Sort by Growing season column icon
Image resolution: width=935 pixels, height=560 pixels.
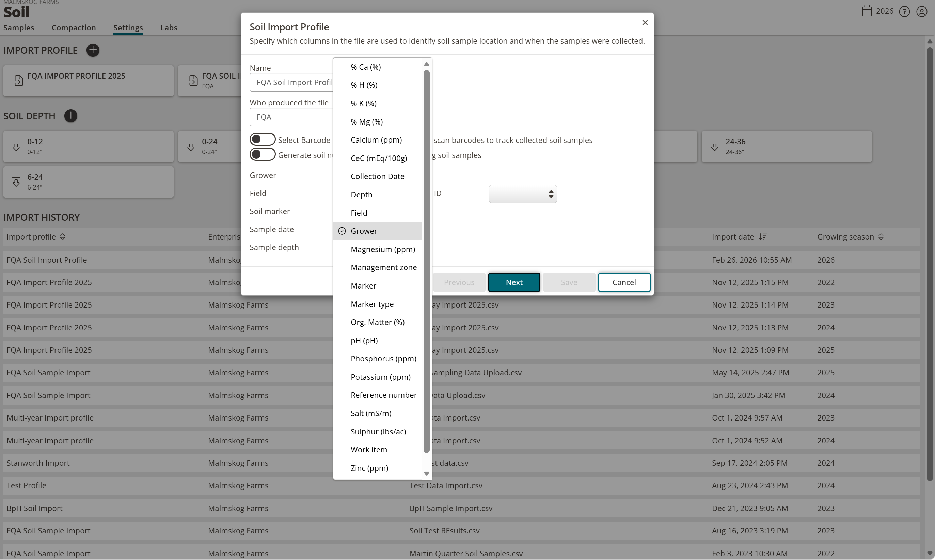(x=881, y=236)
